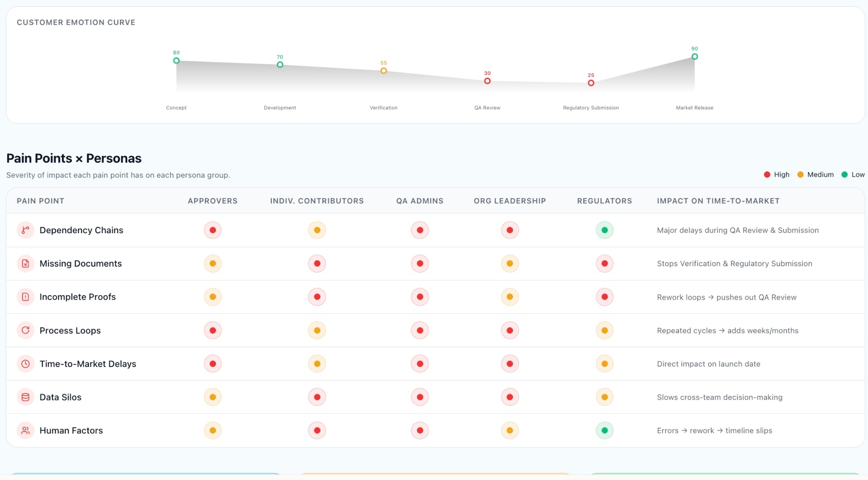Screen dimensions: 868x480
Task: Click the Dependency Chains branch icon
Action: [x=26, y=230]
